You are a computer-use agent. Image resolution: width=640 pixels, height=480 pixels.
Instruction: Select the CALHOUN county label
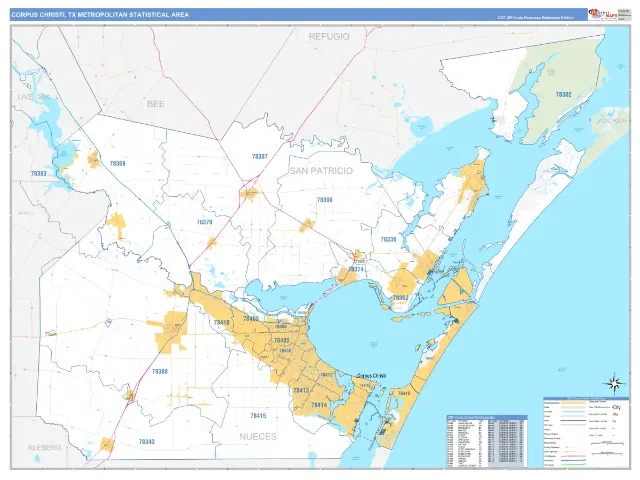pyautogui.click(x=614, y=121)
